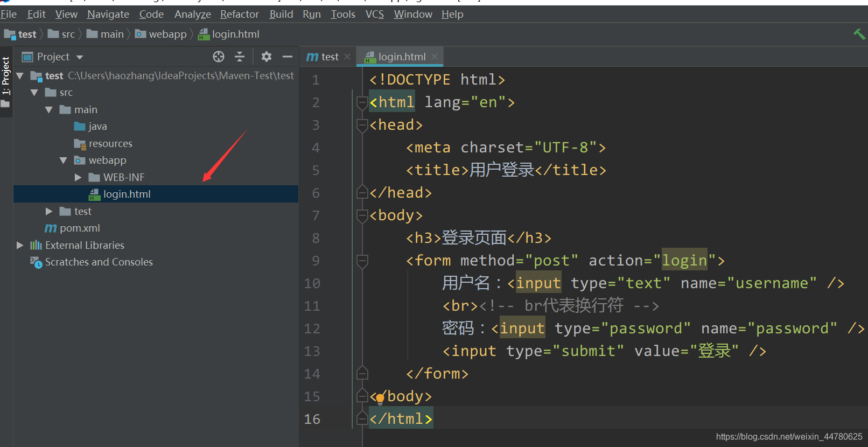Expand the test folder under src

[x=49, y=211]
